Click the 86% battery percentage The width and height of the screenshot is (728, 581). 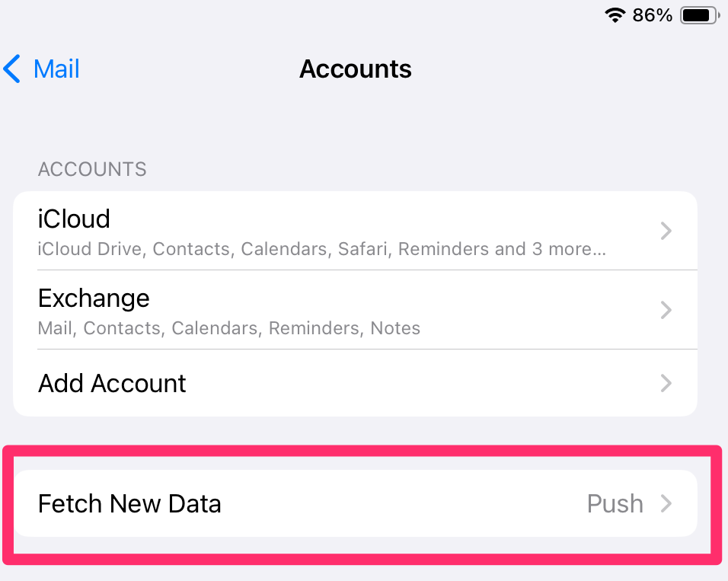click(x=653, y=15)
